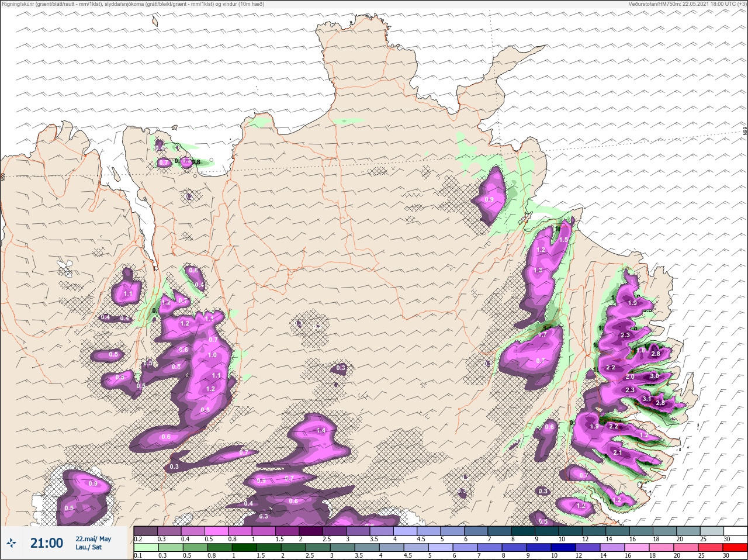Click the 2.1 precipitation value on the map
This screenshot has height=560, width=748.
618,453
